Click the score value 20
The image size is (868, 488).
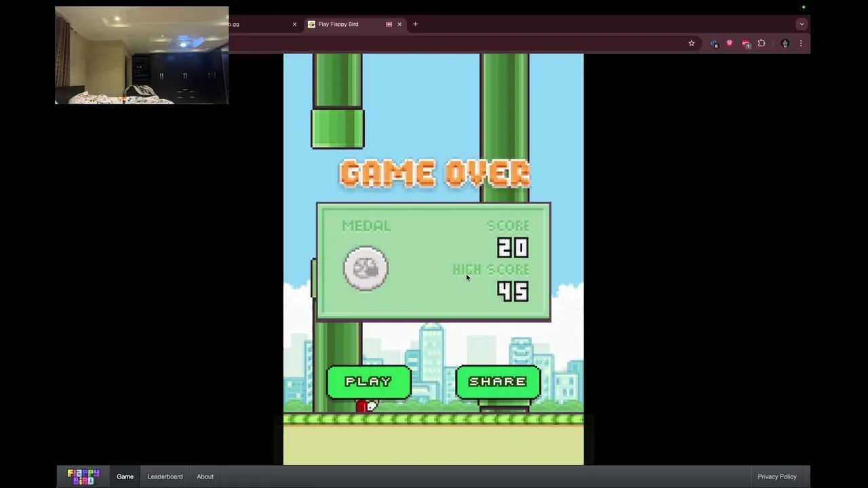pos(513,248)
